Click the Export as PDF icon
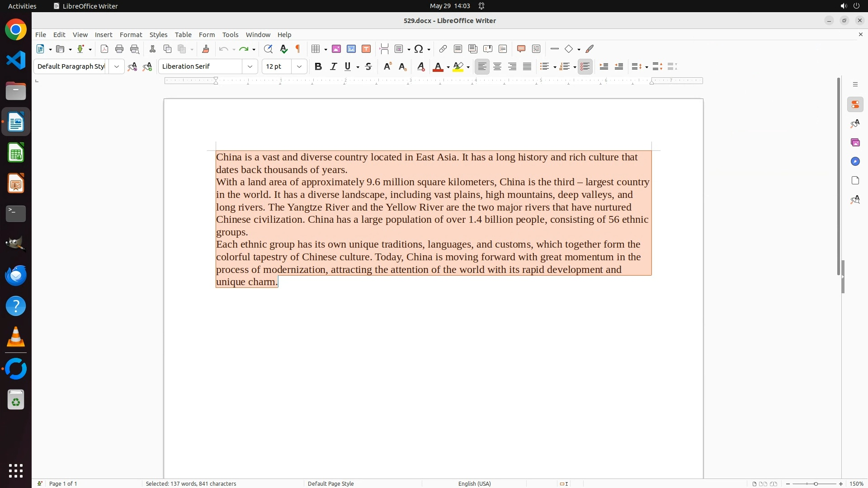Viewport: 868px width, 488px height. point(104,49)
